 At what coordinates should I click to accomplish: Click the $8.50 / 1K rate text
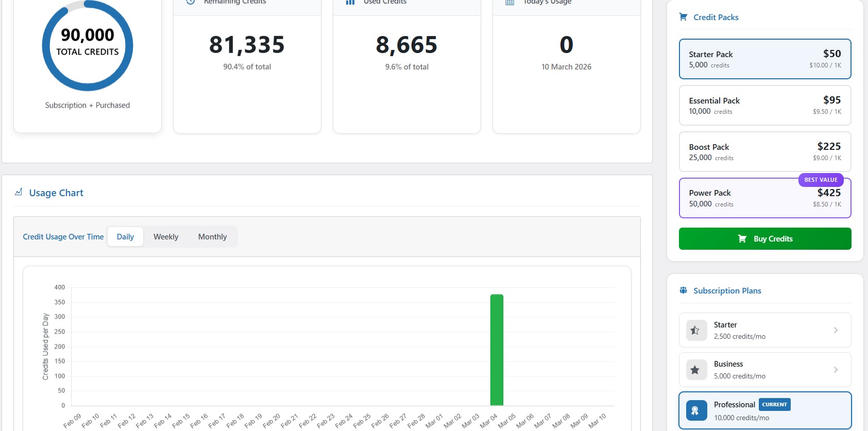click(827, 204)
